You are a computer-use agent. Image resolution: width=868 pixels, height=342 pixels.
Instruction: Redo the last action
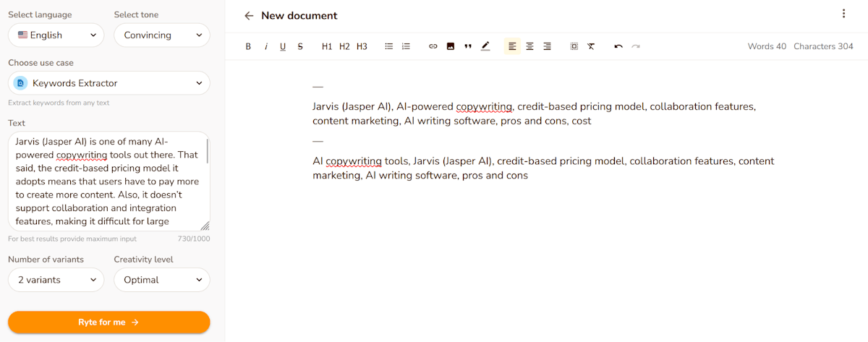[636, 46]
